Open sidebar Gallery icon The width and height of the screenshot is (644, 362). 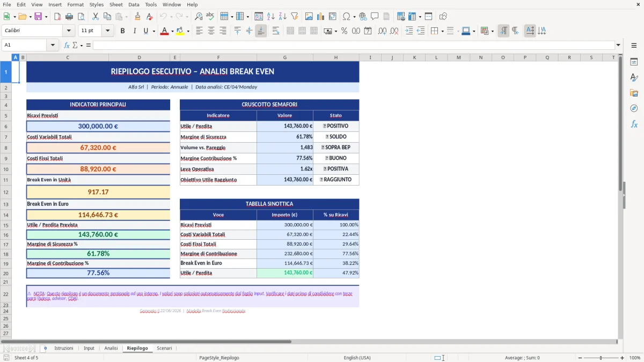click(x=634, y=93)
